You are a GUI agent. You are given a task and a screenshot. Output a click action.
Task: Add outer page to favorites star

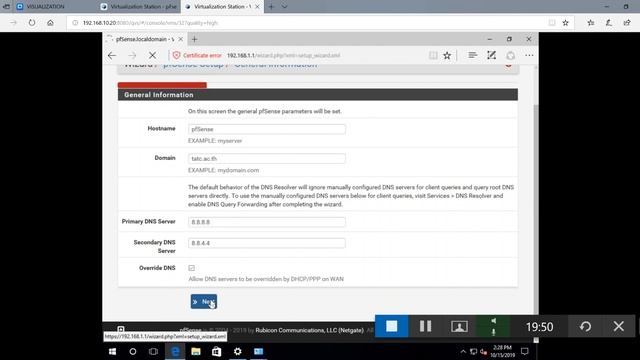565,23
